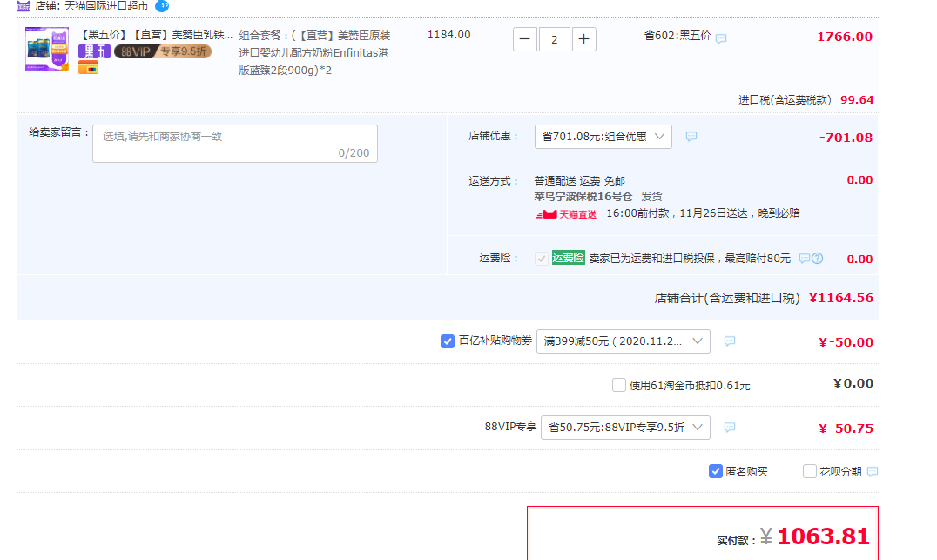Open the comment bubble after 最高赔付80元

coord(805,258)
